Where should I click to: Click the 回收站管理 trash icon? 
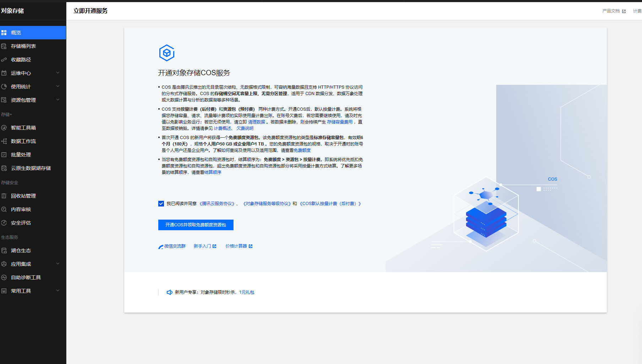(x=4, y=196)
